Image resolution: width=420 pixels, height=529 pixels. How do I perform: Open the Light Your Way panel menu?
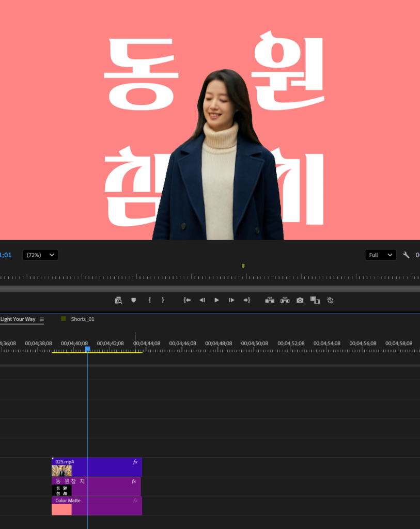coord(42,319)
